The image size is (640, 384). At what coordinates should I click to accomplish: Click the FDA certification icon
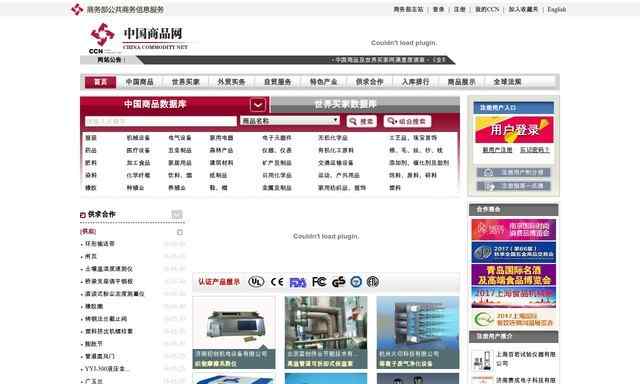click(298, 282)
